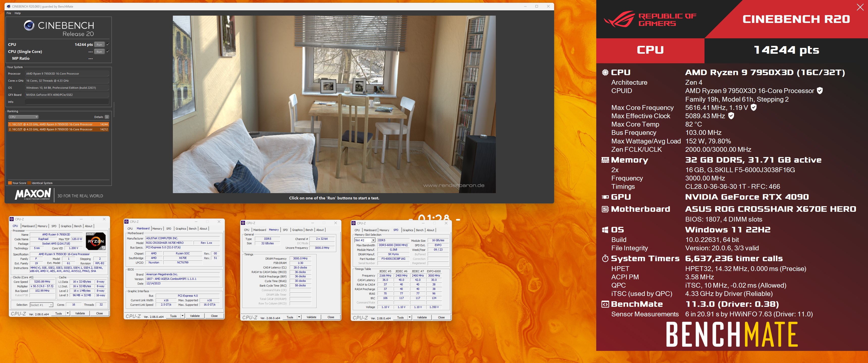The image size is (868, 363).
Task: Click Close in the CPU-Z SPD window
Action: pyautogui.click(x=441, y=317)
